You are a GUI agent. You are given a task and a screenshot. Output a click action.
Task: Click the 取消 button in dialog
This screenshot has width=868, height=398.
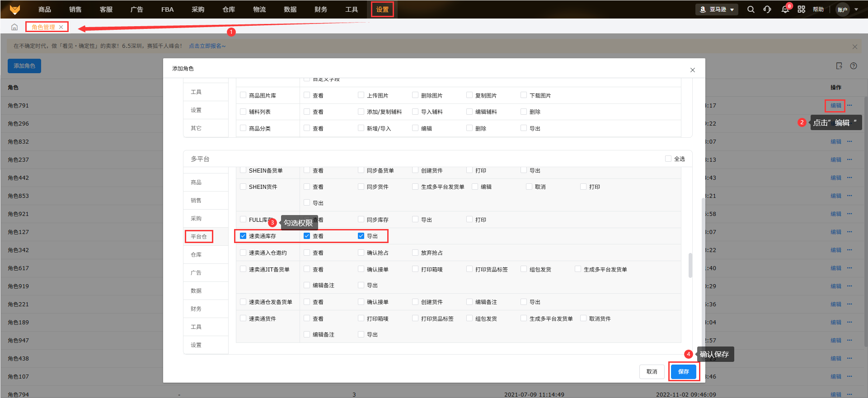(x=652, y=371)
